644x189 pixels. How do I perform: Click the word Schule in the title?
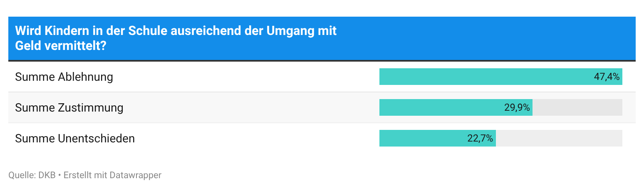(141, 31)
